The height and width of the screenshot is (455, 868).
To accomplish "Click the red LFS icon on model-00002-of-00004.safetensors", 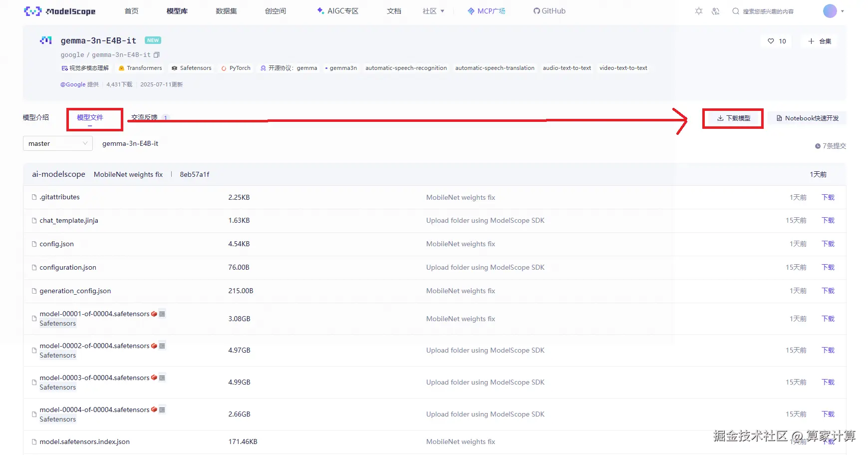I will click(x=154, y=346).
